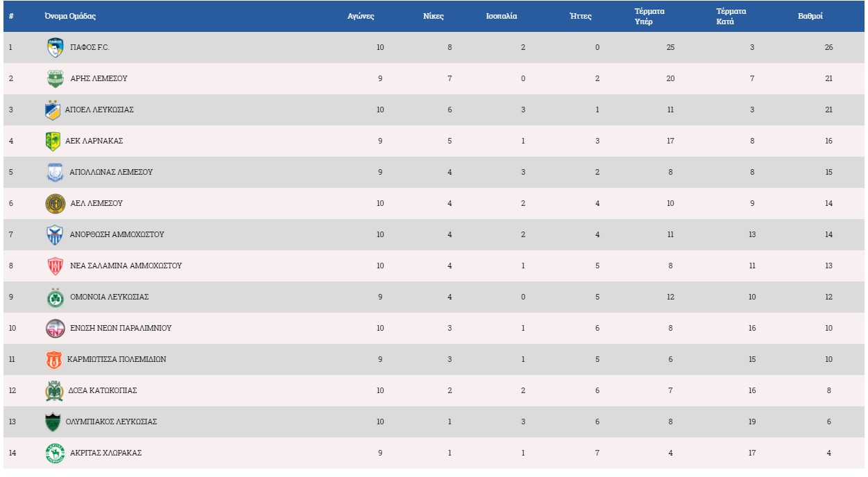Click the ΑΡΗΣ ΛΕΜΕΣΟΥ team logo
The height and width of the screenshot is (477, 868).
coord(56,78)
